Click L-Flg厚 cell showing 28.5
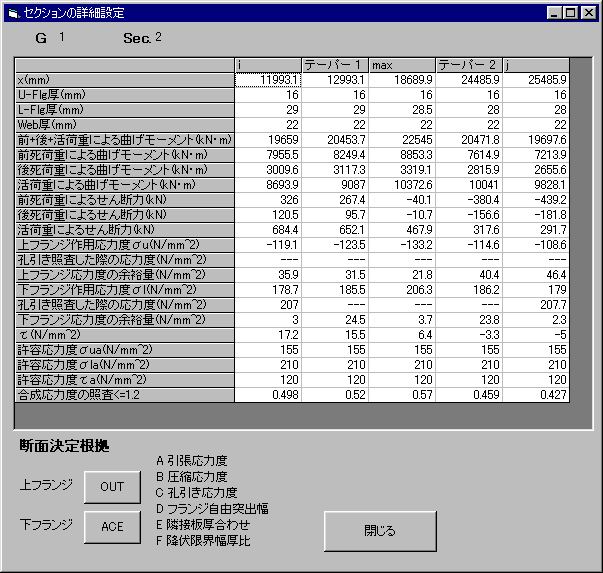 [402, 110]
